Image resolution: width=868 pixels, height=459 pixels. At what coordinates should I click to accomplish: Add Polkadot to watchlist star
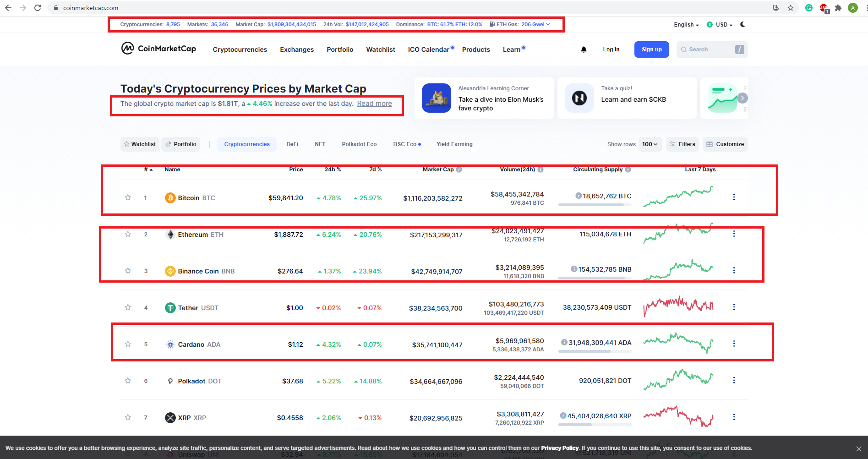(128, 381)
